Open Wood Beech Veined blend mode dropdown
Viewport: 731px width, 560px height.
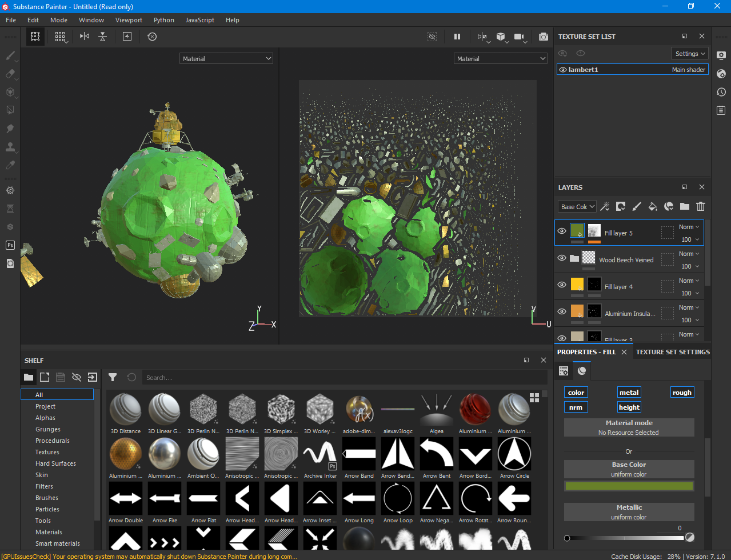point(689,254)
